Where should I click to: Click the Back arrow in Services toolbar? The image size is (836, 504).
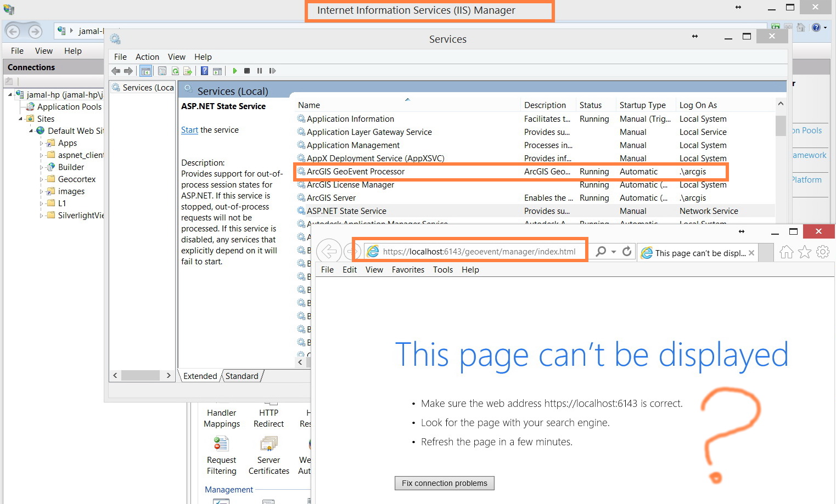tap(115, 71)
